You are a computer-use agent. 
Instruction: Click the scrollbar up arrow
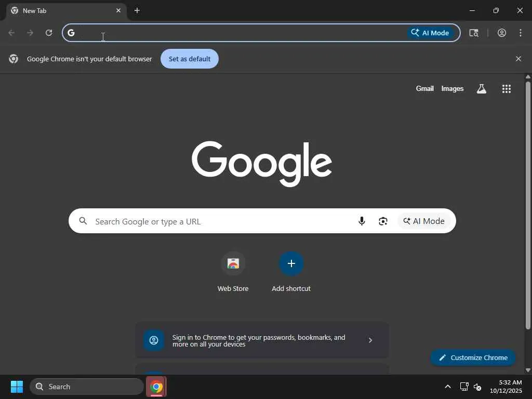coord(528,77)
